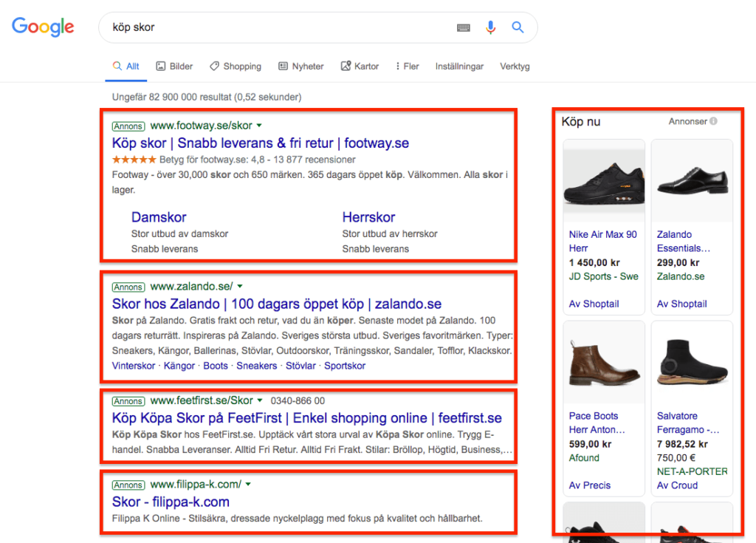756x543 pixels.
Task: Click the Pace Boots product image
Action: tap(604, 362)
